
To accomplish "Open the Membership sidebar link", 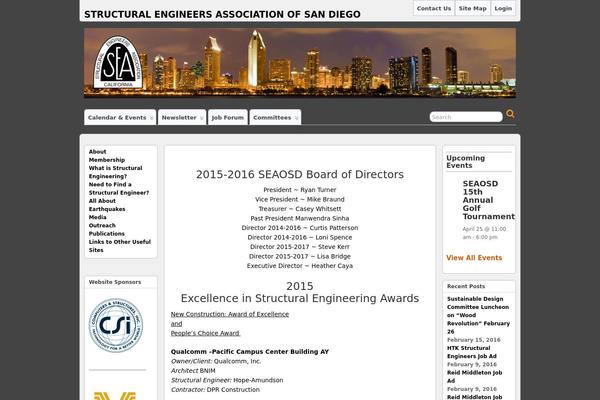I will (107, 160).
